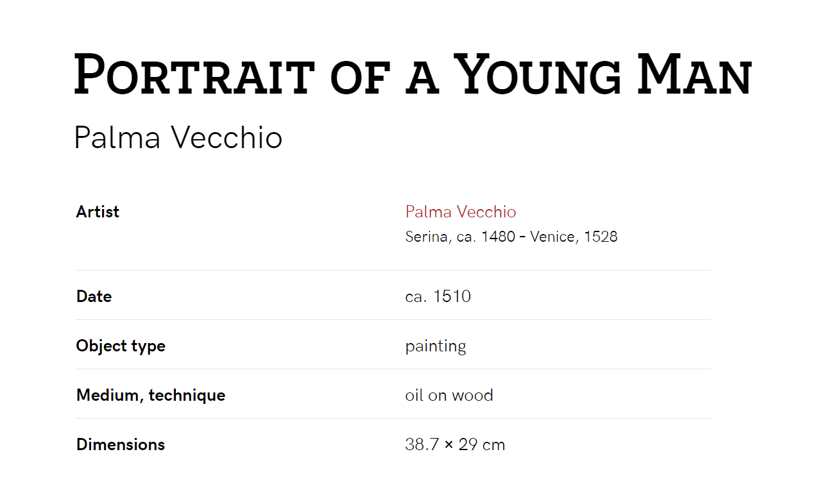Screen dimensions: 824x504
Task: Select the artist life dates text 'Serina, ca. 1480 – Venice, 1528'
Action: click(x=511, y=237)
